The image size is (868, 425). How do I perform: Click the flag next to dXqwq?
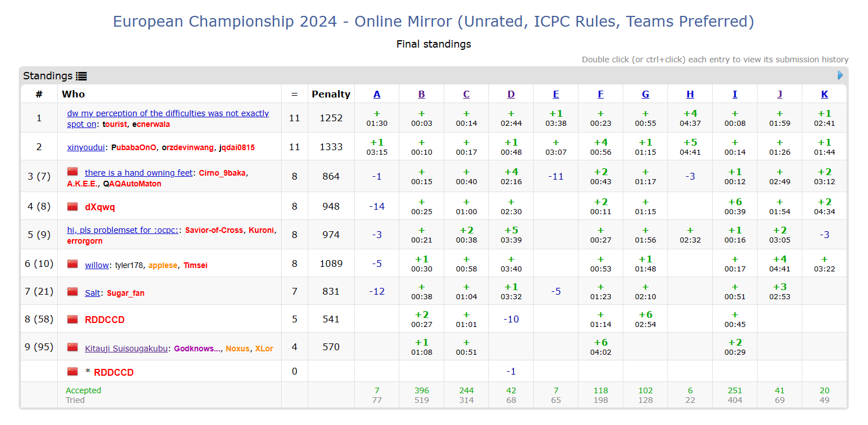pyautogui.click(x=72, y=206)
